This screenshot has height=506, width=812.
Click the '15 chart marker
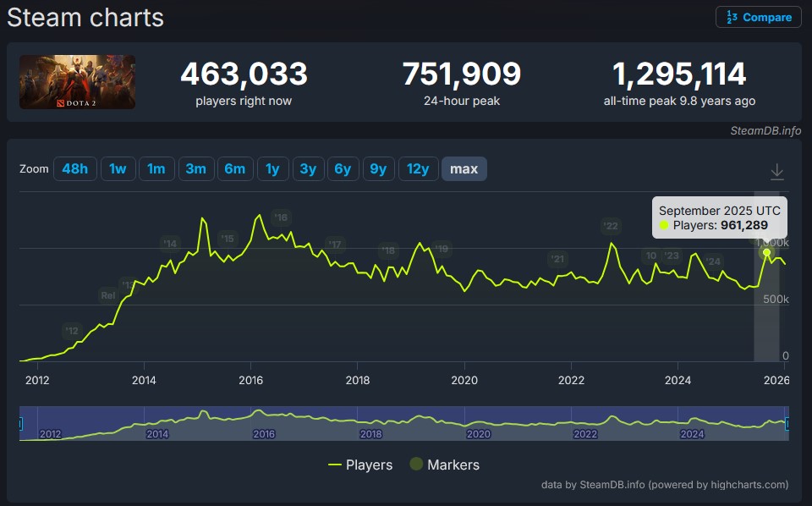click(228, 239)
